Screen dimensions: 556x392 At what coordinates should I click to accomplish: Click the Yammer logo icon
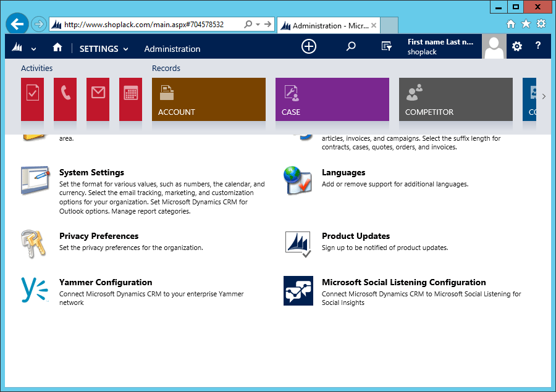(35, 290)
